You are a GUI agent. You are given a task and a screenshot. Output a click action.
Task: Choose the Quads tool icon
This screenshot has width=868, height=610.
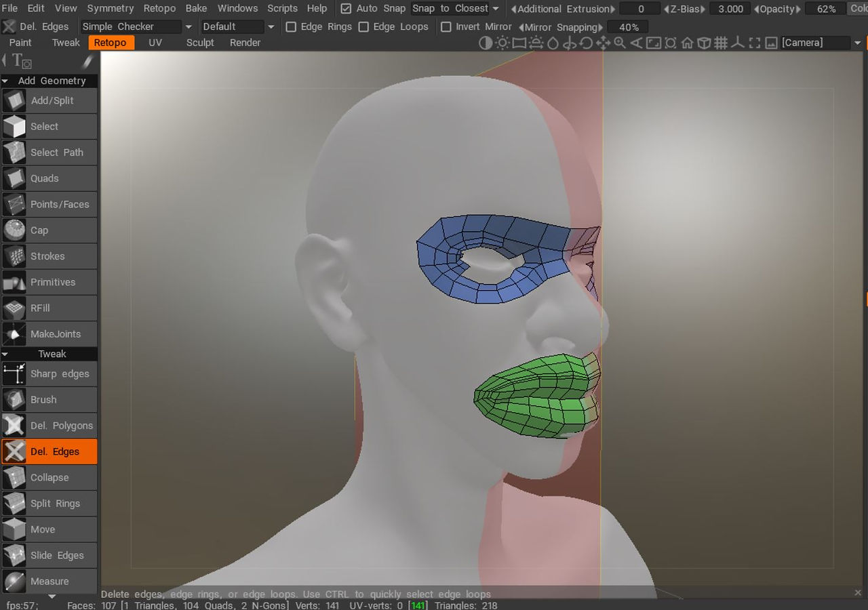[14, 178]
